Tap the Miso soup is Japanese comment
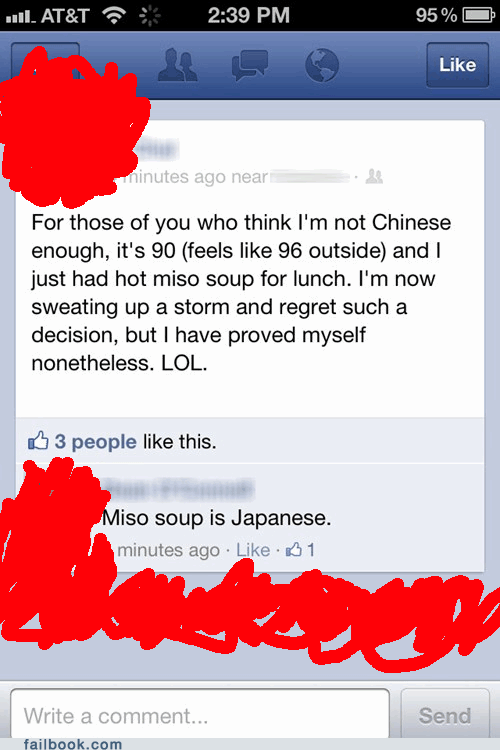The height and width of the screenshot is (750, 500). coord(217,518)
